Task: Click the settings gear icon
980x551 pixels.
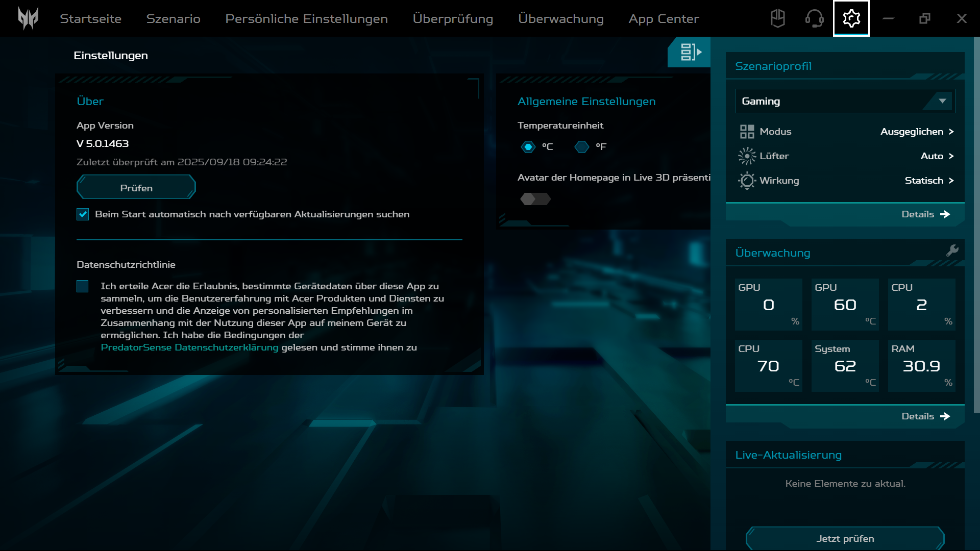Action: (851, 18)
